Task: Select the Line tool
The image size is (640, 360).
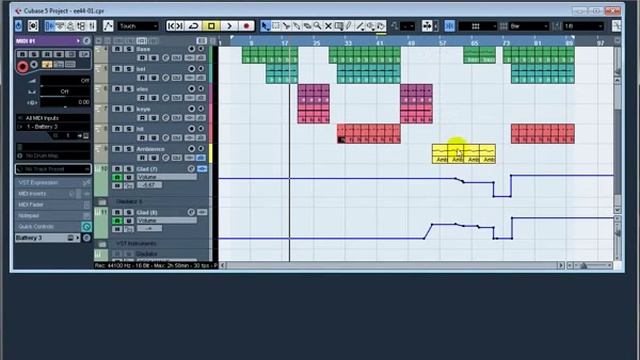Action: pyautogui.click(x=360, y=26)
